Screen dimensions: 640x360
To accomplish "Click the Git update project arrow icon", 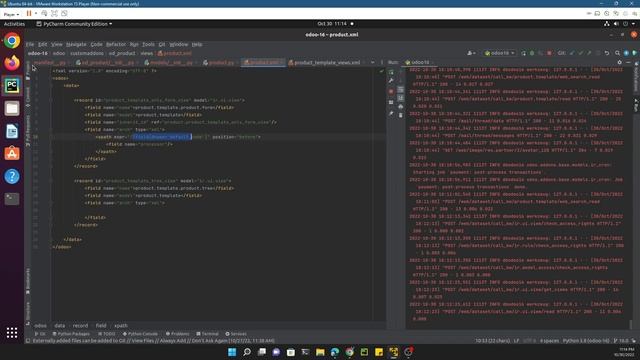I will coord(572,53).
